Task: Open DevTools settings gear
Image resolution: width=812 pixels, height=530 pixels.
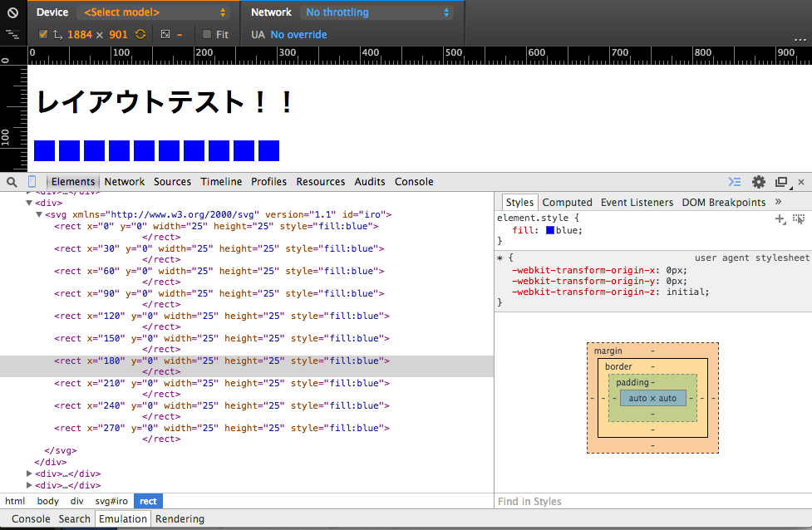Action: pyautogui.click(x=759, y=182)
